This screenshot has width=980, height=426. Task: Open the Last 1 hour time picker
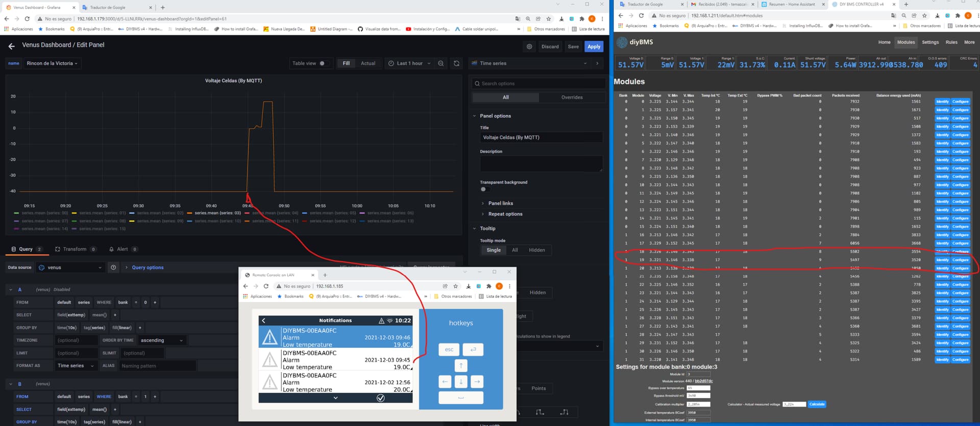tap(409, 63)
